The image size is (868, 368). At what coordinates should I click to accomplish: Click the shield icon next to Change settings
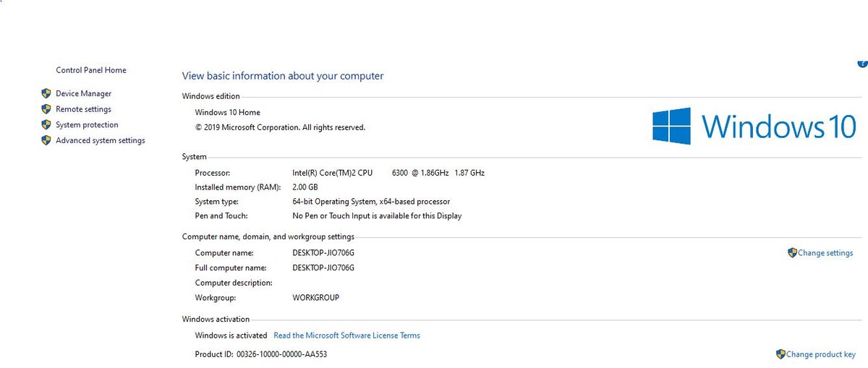(x=792, y=253)
